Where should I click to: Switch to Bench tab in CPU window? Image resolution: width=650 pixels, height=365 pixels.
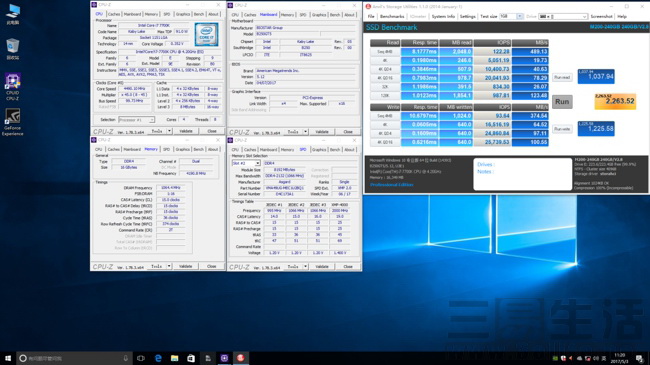click(199, 14)
